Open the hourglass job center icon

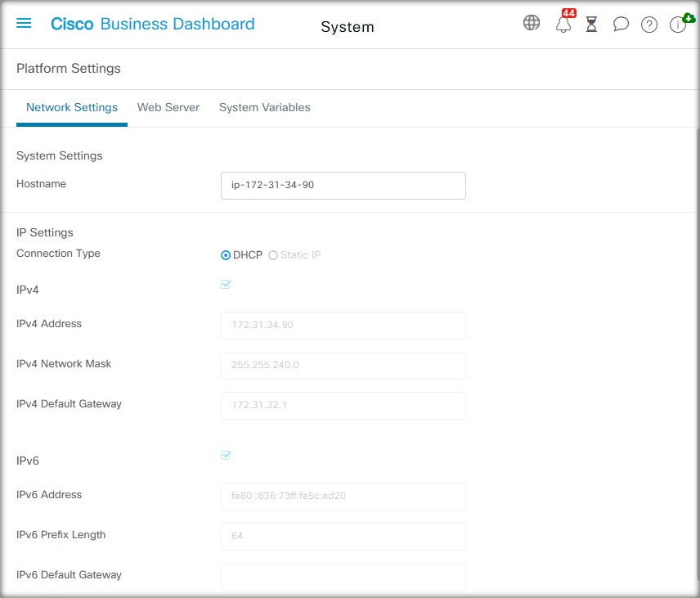pos(591,24)
